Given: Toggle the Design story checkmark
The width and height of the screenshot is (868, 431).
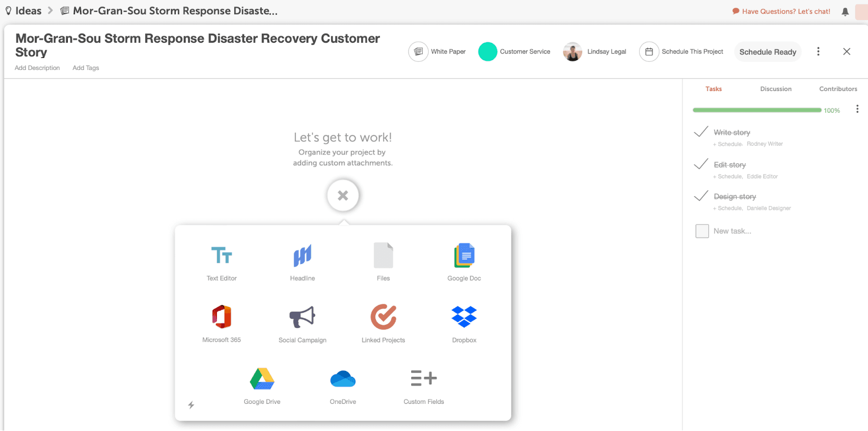Looking at the screenshot, I should click(x=701, y=196).
